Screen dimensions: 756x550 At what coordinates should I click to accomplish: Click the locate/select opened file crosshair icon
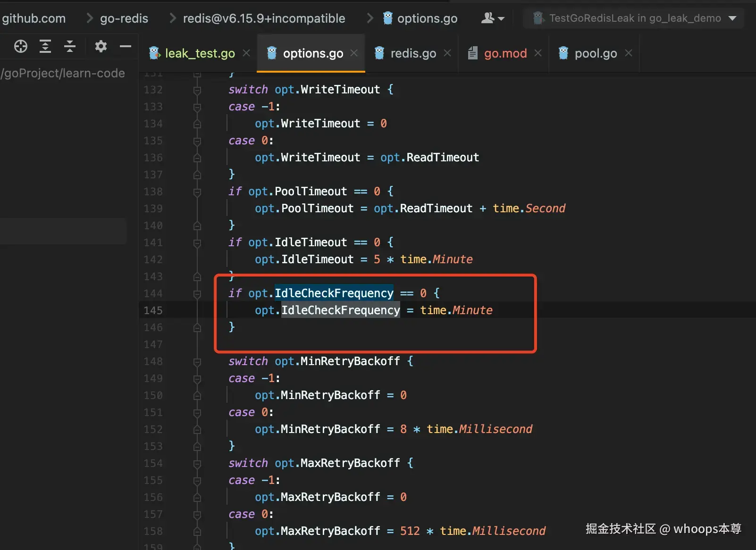click(21, 46)
